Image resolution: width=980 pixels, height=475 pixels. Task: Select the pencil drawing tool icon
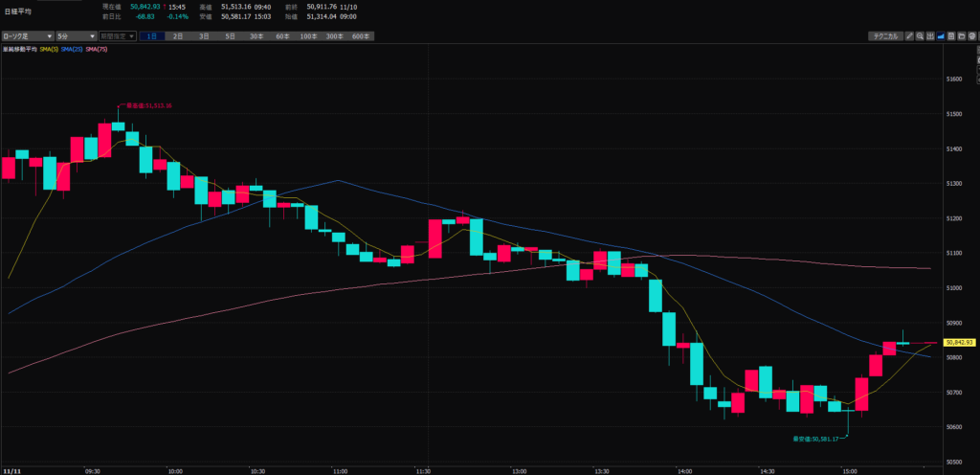point(910,36)
